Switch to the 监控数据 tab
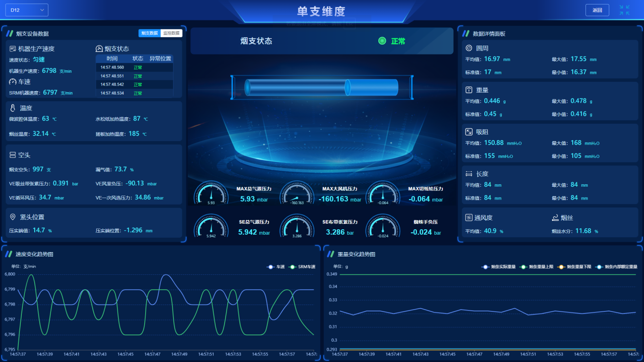Image resolution: width=644 pixels, height=362 pixels. pos(172,33)
